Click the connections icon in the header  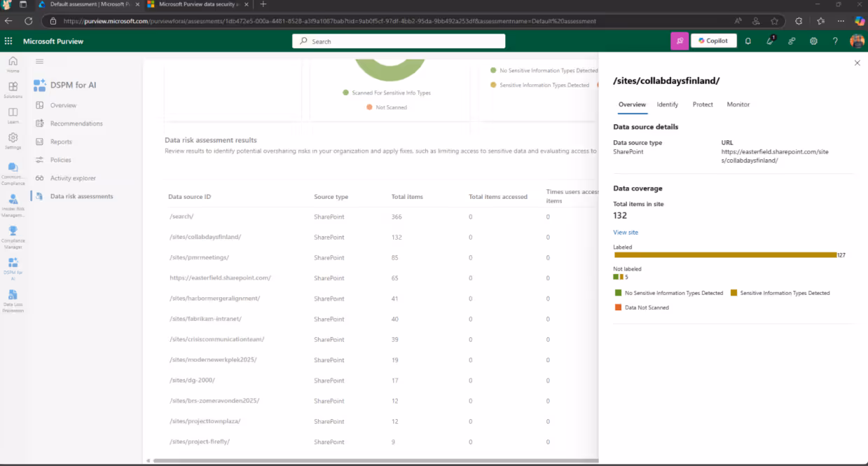pos(792,41)
